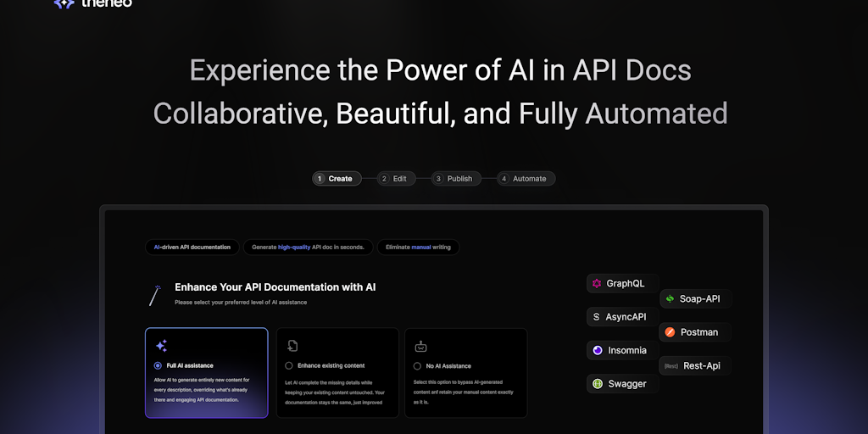Image resolution: width=868 pixels, height=434 pixels.
Task: Click the AsyncAPI logo icon
Action: tap(596, 317)
